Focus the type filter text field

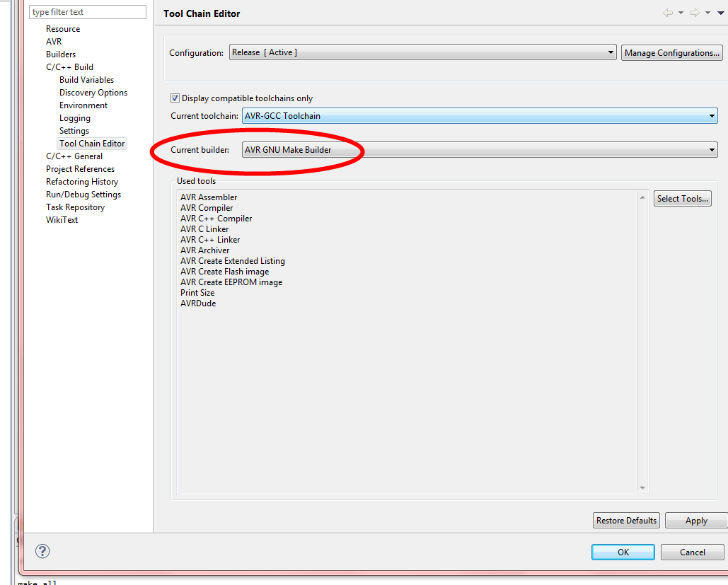pos(88,12)
